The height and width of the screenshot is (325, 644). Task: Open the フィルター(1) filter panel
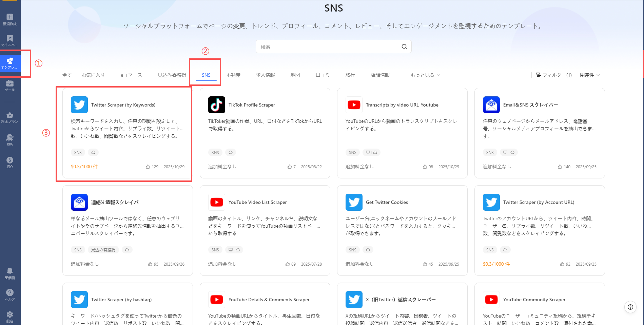[554, 75]
